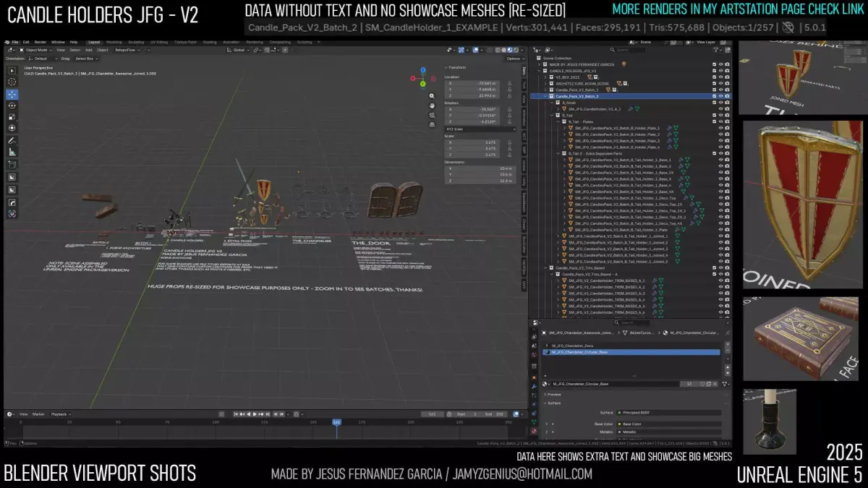The image size is (868, 488).
Task: Uncheck CANDLE_HOLDERS_JFG_V2 collection checkbox
Action: (x=714, y=71)
